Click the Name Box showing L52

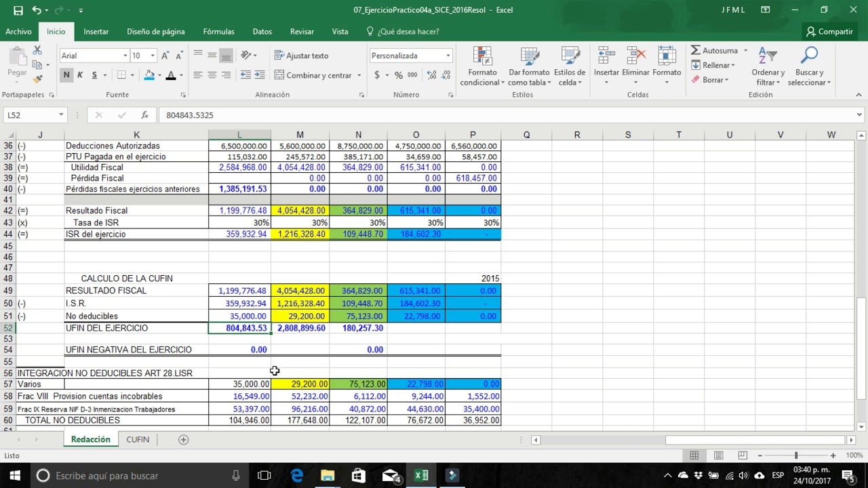click(34, 115)
